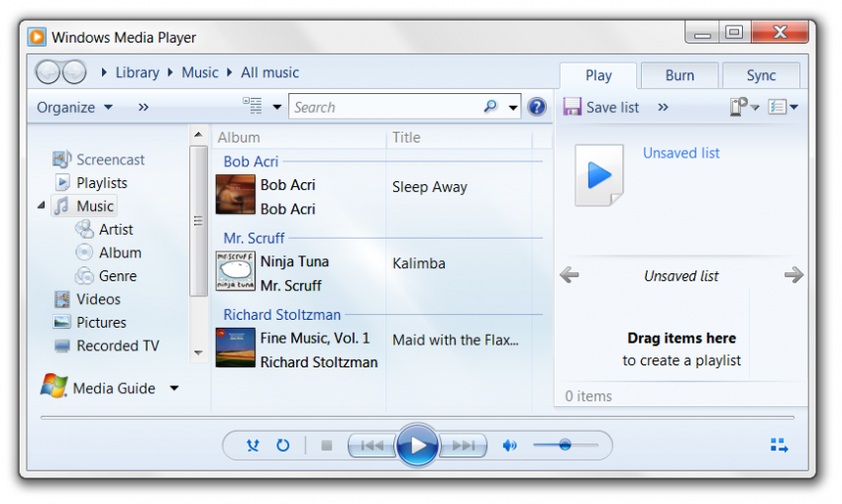Screen dimensions: 842x504
Task: Click the Next track button
Action: [463, 446]
